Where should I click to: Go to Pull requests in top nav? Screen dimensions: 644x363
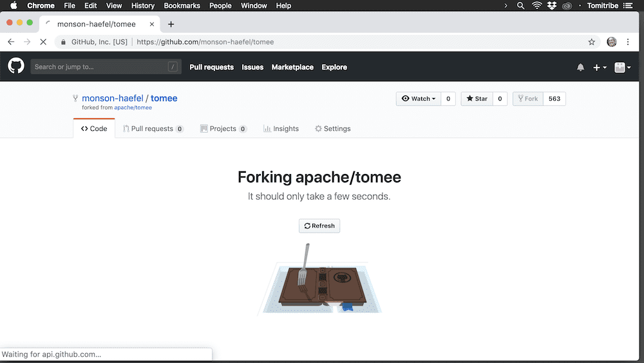tap(211, 67)
